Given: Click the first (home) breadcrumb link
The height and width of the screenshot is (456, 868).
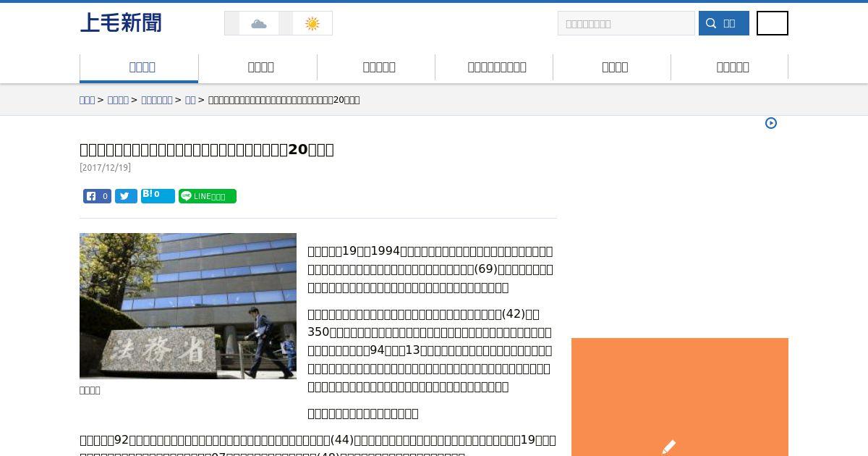Looking at the screenshot, I should pos(87,100).
